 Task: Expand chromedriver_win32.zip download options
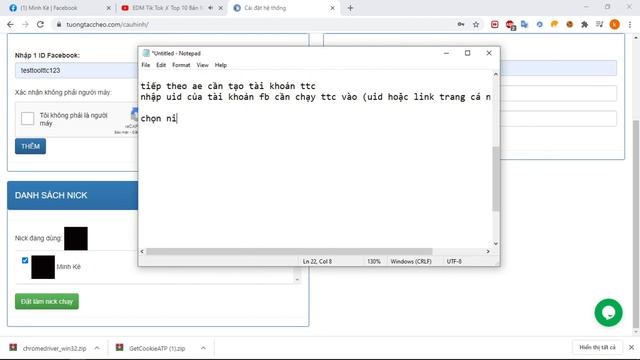point(97,348)
